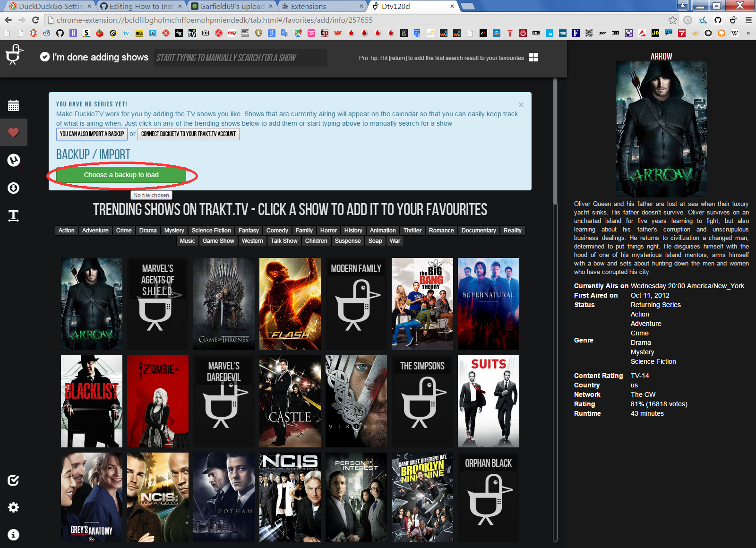Add Castle poster to favourites
Screen dimensions: 756x548
pos(290,401)
